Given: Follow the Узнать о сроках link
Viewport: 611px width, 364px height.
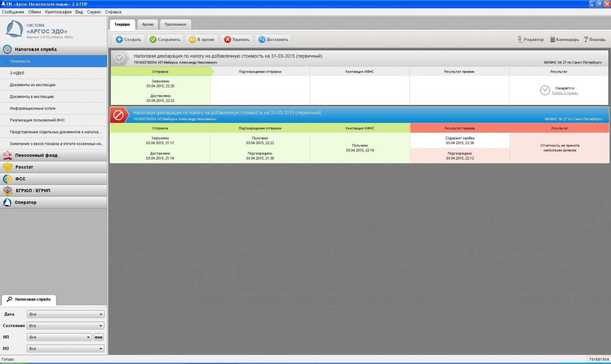Looking at the screenshot, I should tap(565, 93).
